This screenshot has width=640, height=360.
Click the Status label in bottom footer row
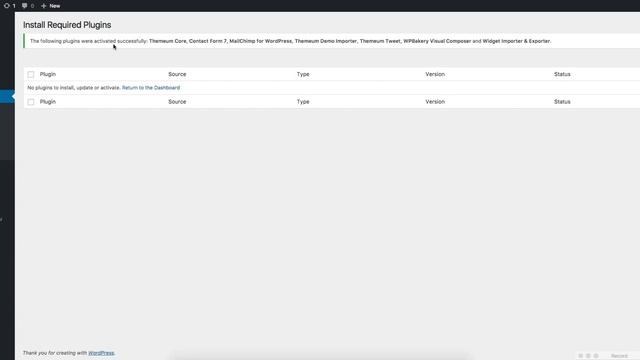pyautogui.click(x=562, y=102)
